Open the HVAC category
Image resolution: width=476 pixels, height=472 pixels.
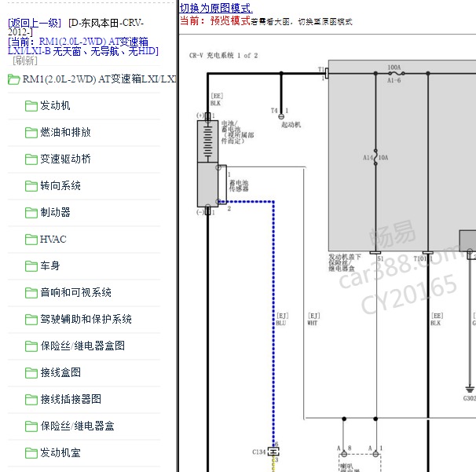(x=53, y=240)
